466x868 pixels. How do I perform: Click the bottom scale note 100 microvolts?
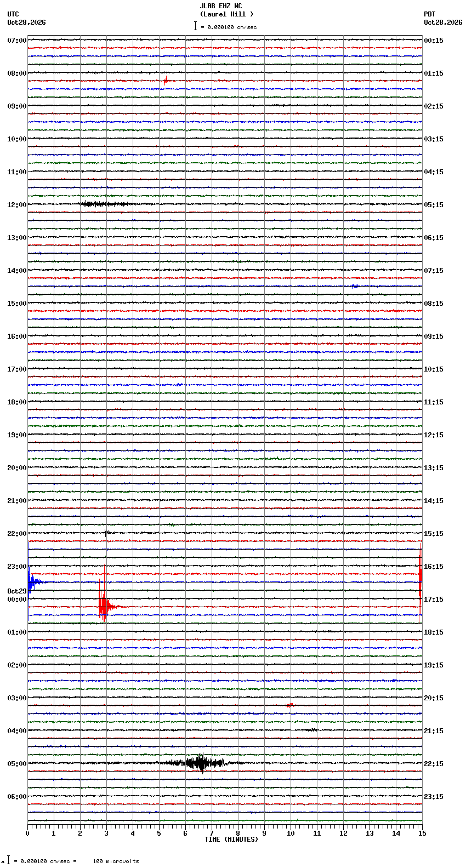pos(116,861)
